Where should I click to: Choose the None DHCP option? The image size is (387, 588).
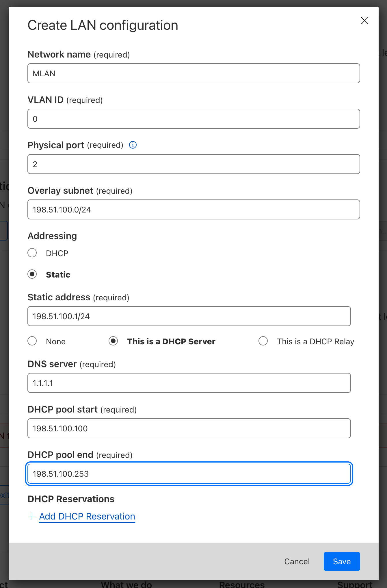(32, 341)
